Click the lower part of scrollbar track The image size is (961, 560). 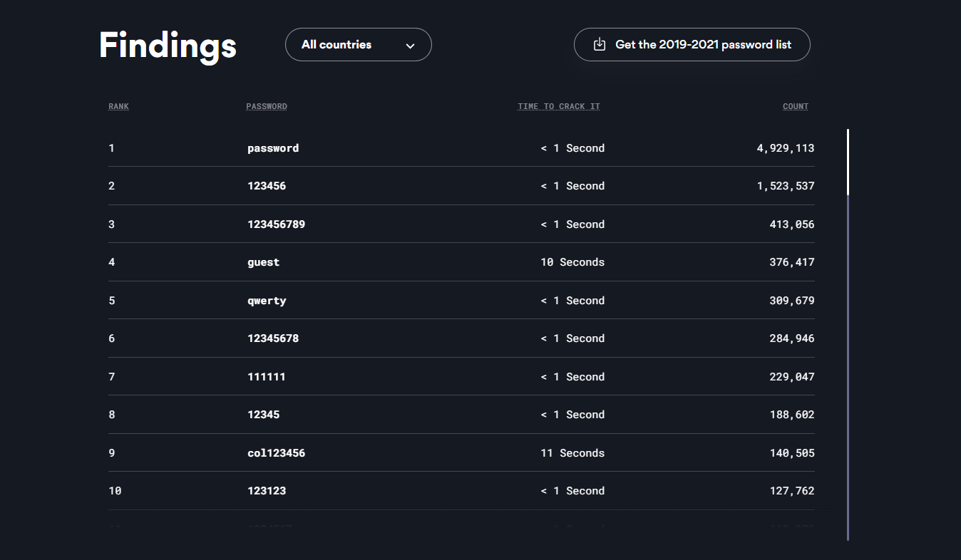click(x=848, y=427)
